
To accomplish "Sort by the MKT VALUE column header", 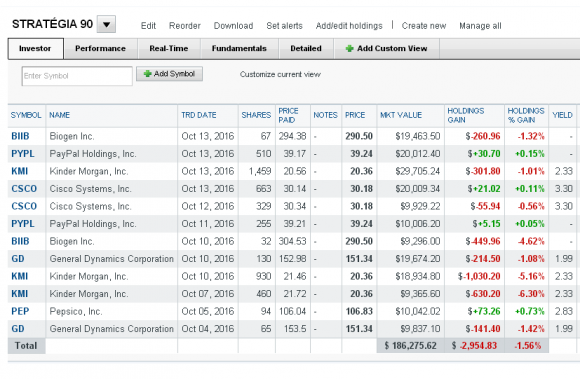I will [x=401, y=115].
